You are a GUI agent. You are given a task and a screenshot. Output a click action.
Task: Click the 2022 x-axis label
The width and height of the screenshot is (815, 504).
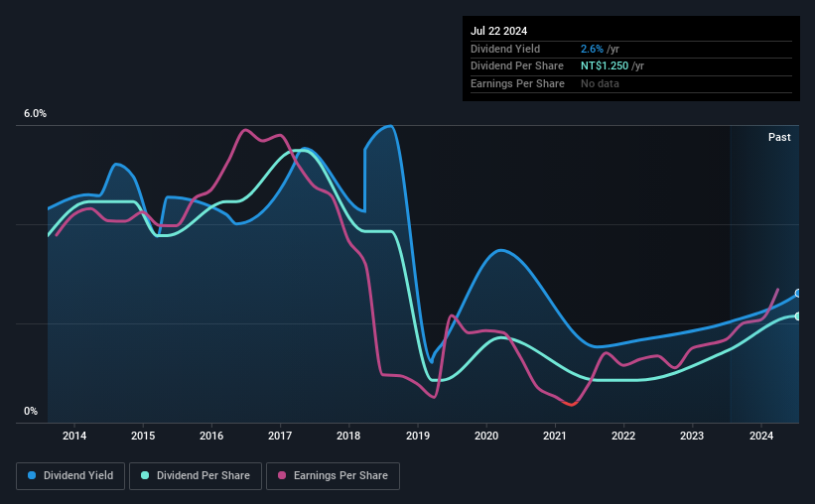pyautogui.click(x=623, y=436)
